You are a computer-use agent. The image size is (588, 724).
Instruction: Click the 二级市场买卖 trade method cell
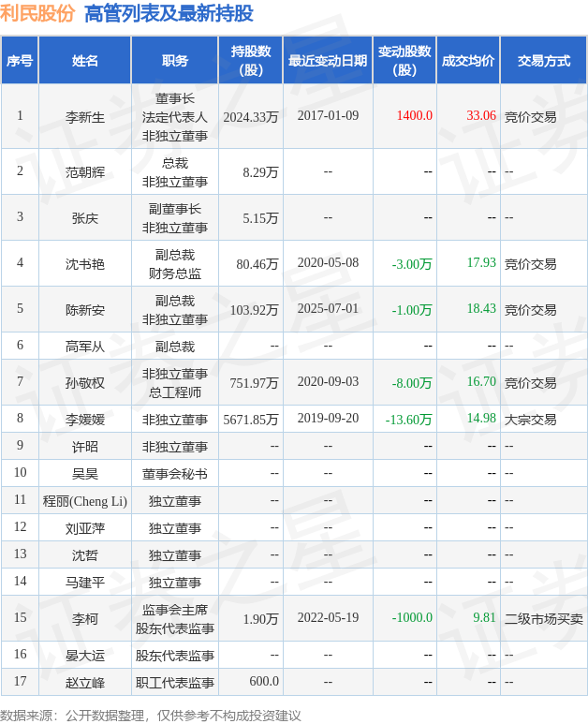pos(544,619)
